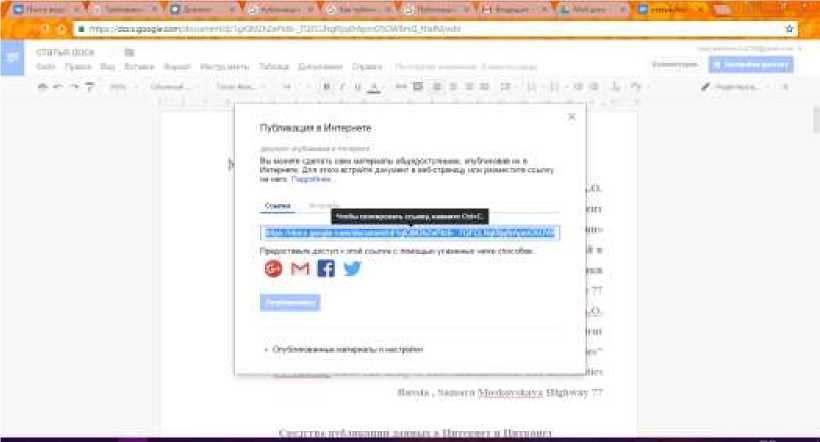Close the Публикация в Интернете dialog
Viewport: 820px width, 442px height.
[572, 117]
